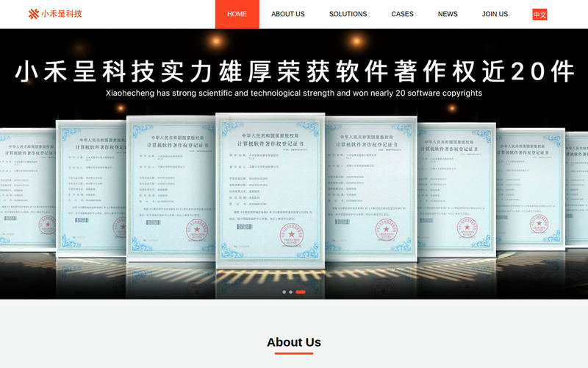Viewport: 588px width, 368px height.
Task: Select the active orange carousel indicator
Action: click(x=301, y=291)
